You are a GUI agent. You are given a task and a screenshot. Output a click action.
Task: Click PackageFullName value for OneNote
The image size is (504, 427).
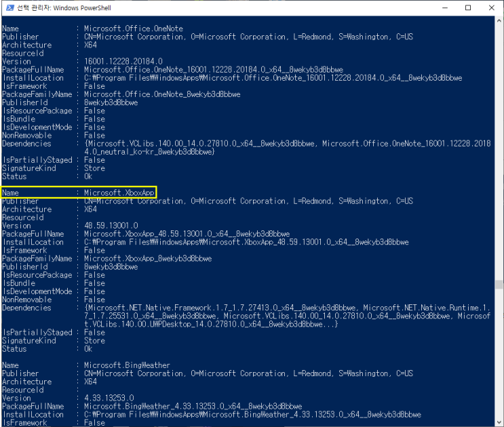(x=214, y=70)
